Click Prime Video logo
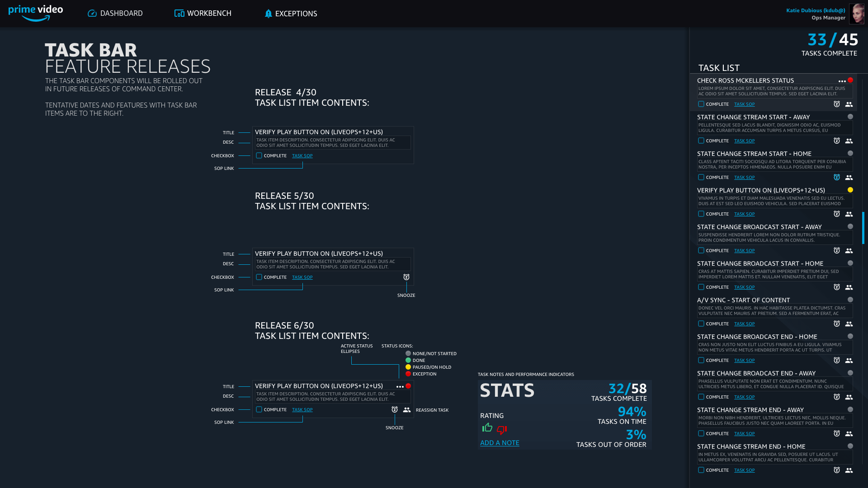 tap(35, 13)
